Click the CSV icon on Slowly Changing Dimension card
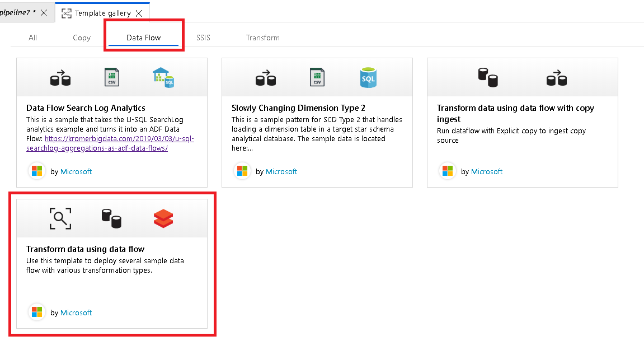Viewport: 644px width, 350px height. click(317, 77)
